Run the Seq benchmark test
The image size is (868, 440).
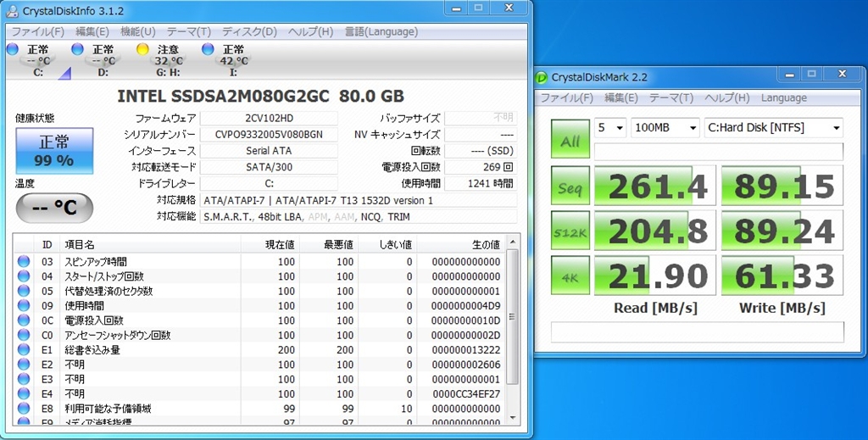pos(570,186)
